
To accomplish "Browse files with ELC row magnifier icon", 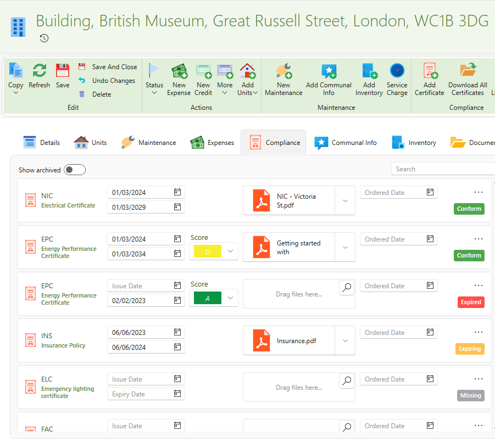I will (x=347, y=380).
